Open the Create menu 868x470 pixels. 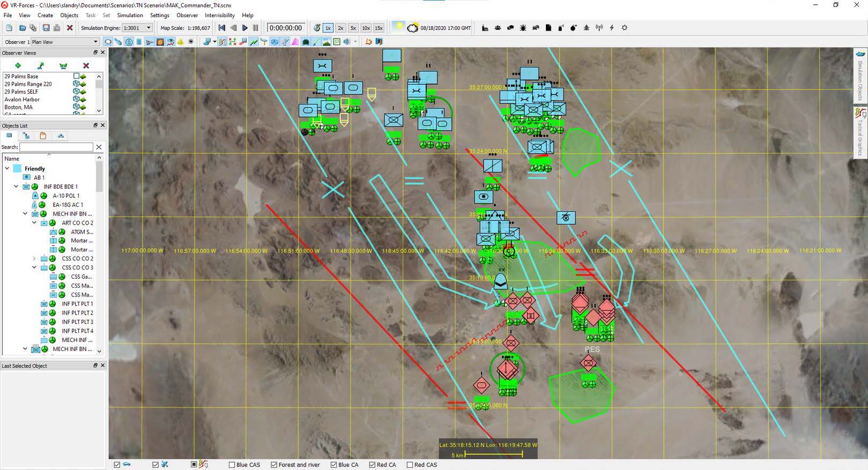pyautogui.click(x=45, y=15)
